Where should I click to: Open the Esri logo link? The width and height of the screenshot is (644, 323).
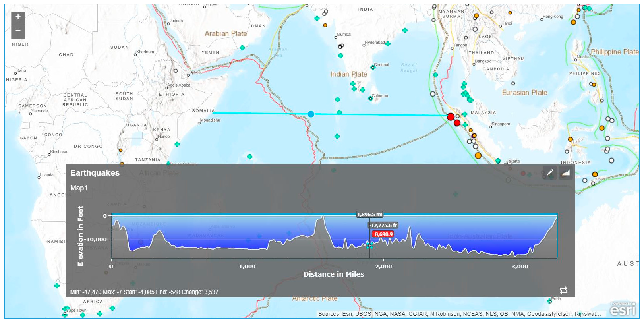[623, 309]
